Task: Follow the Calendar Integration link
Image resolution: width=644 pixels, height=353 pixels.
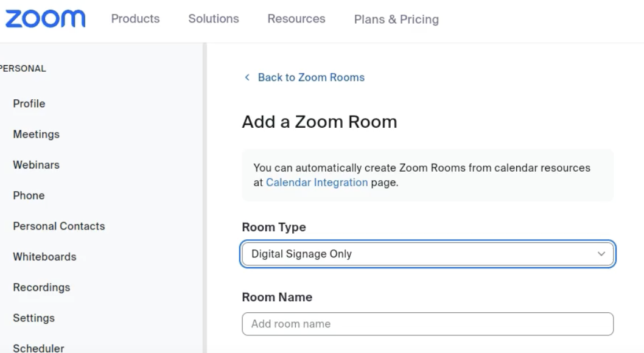Action: coord(317,182)
